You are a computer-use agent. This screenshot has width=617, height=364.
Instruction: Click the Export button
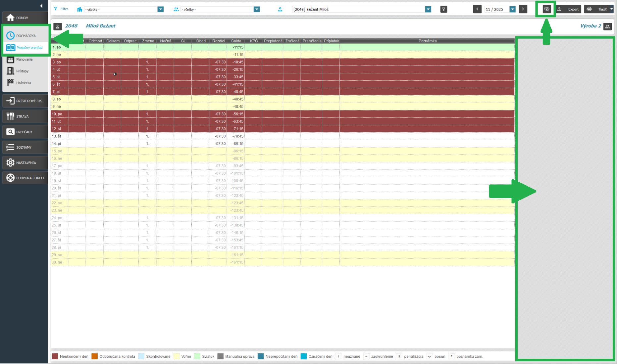(569, 9)
